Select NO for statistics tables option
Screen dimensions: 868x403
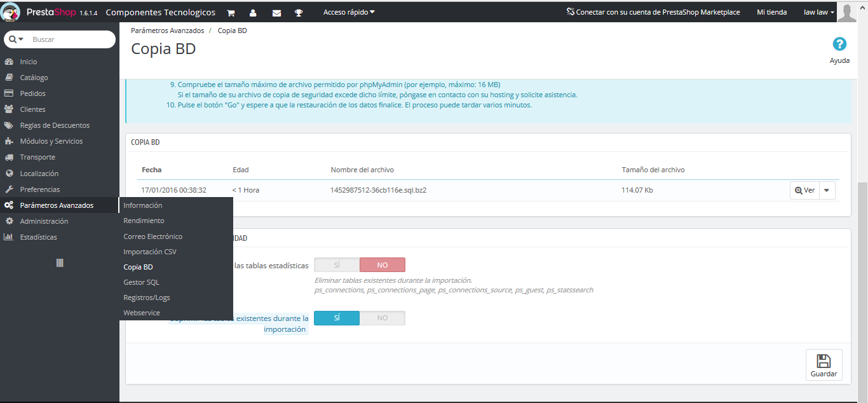[x=382, y=265]
